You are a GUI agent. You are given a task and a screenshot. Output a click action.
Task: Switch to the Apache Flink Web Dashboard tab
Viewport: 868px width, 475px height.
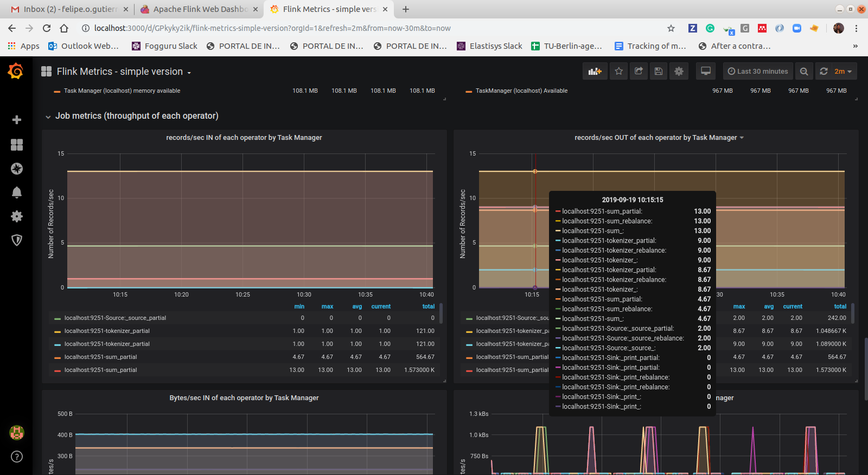click(x=200, y=9)
